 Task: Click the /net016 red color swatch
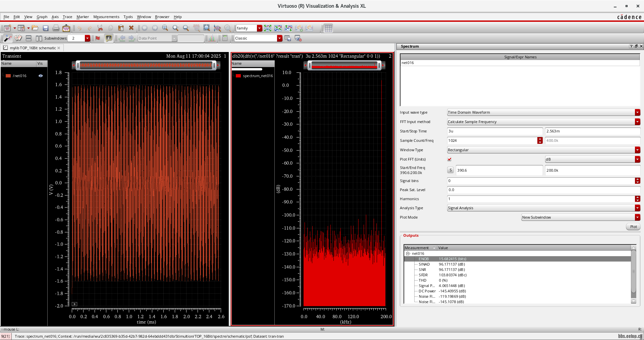click(8, 76)
